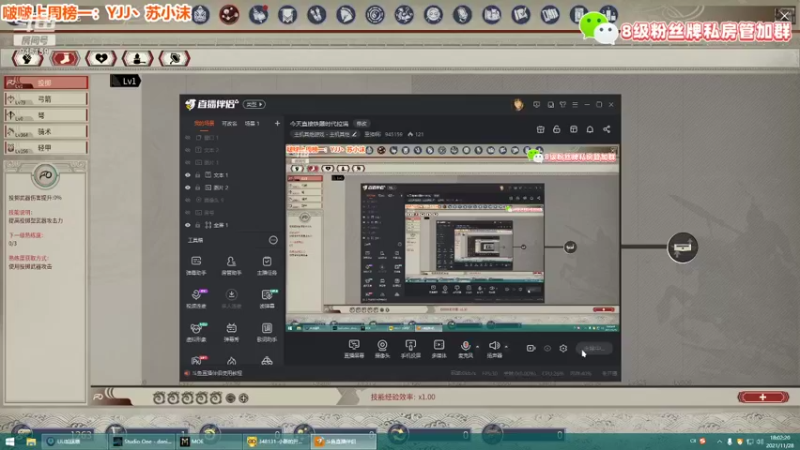This screenshot has height=450, width=800.
Task: Select the 投掷 skill in game list
Action: click(x=46, y=82)
